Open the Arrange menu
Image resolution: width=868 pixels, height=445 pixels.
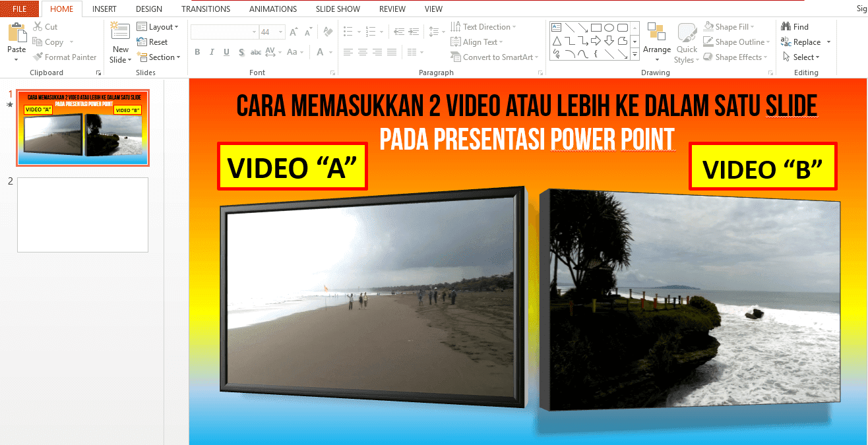[x=657, y=44]
